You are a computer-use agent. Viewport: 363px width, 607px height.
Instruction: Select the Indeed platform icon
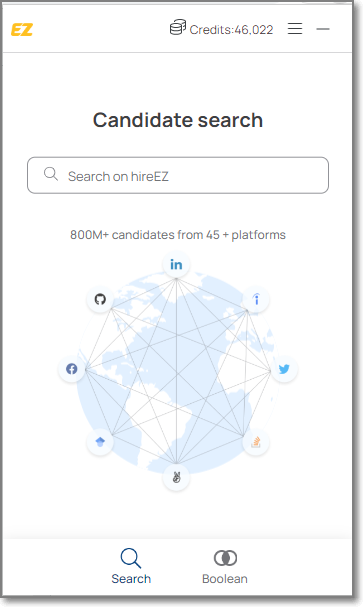(256, 299)
